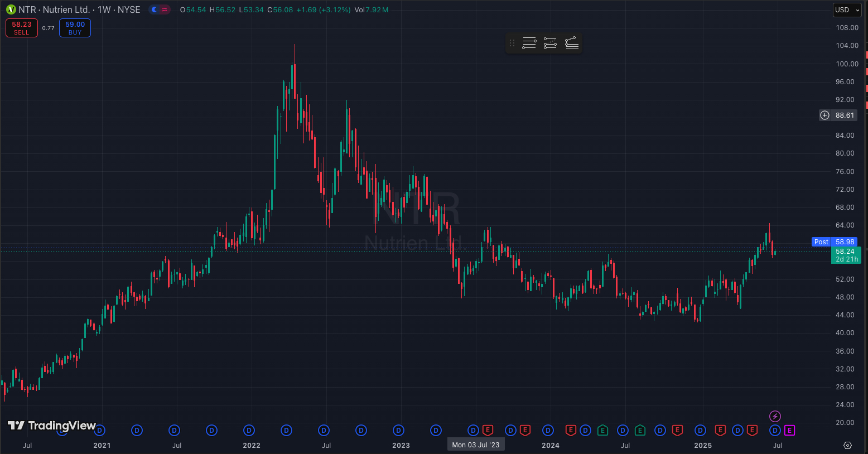Screen dimensions: 868x454
Task: Click the 0.77 spread value
Action: 49,28
